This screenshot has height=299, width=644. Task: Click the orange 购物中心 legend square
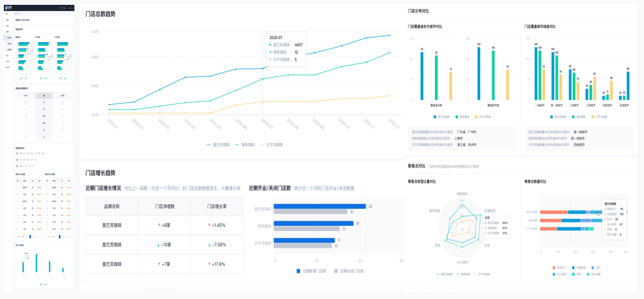pos(554,267)
